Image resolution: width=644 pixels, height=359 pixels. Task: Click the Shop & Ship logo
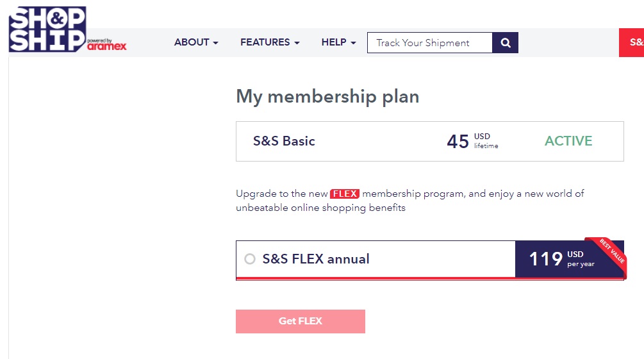(47, 29)
